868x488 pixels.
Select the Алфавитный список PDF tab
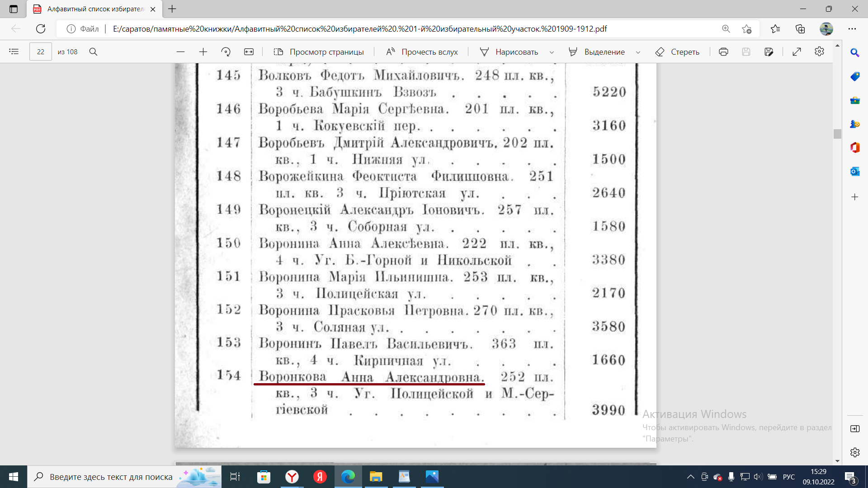point(94,9)
